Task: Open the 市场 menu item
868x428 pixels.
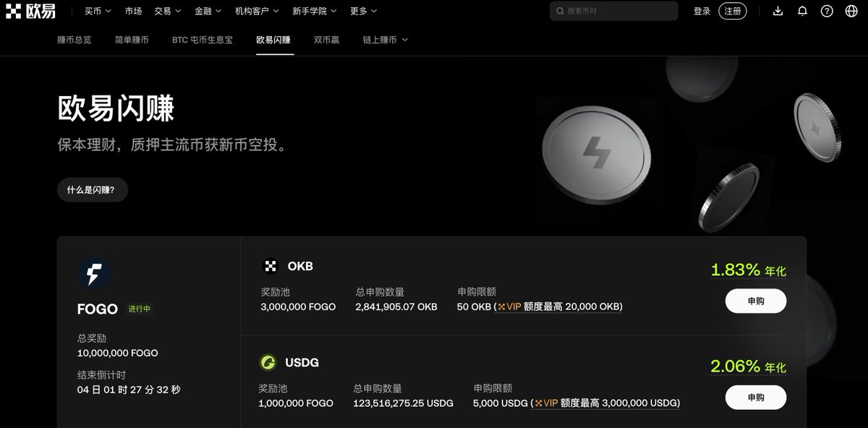Action: 133,11
